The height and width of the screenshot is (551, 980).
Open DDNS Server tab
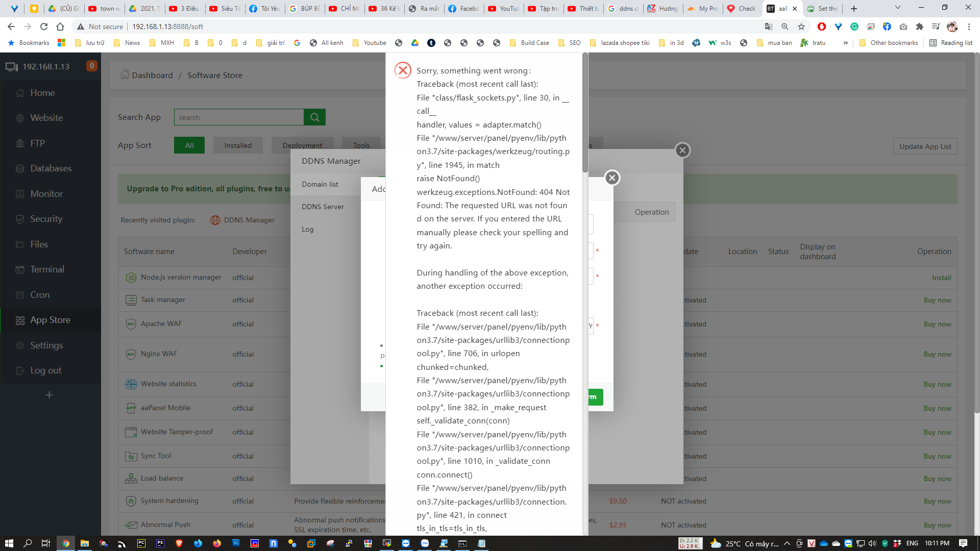[323, 207]
